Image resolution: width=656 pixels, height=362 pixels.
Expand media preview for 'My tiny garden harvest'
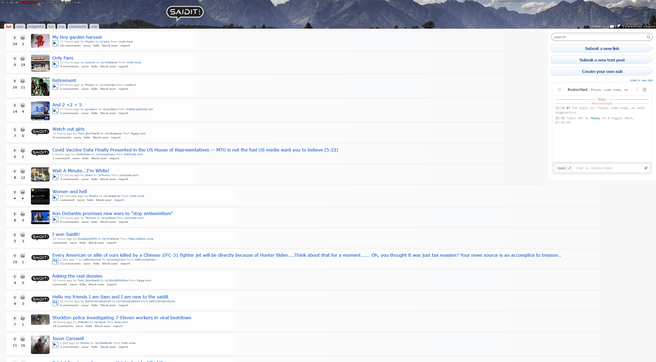pyautogui.click(x=55, y=43)
